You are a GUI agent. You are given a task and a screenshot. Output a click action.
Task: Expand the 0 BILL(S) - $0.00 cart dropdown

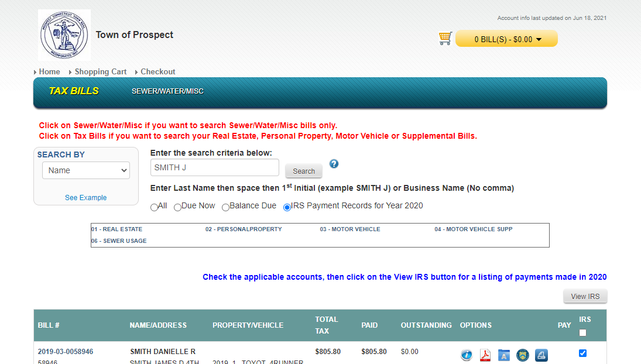(x=507, y=39)
